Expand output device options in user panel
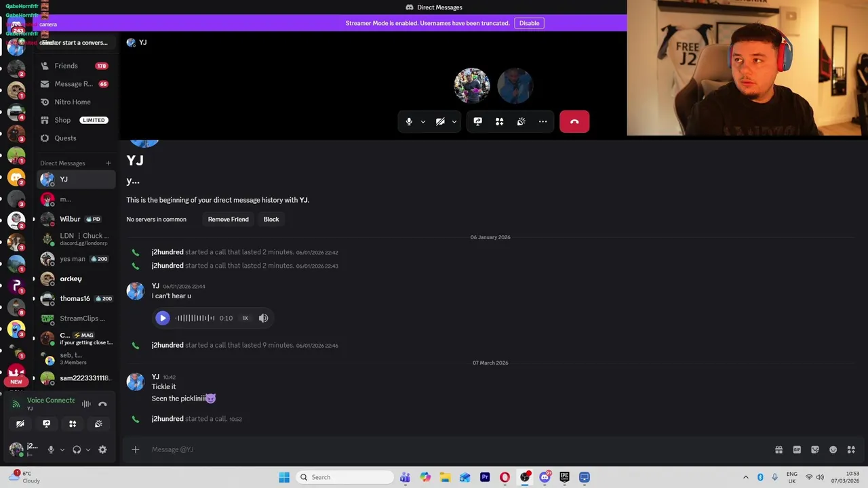The height and width of the screenshot is (488, 868). click(x=87, y=449)
